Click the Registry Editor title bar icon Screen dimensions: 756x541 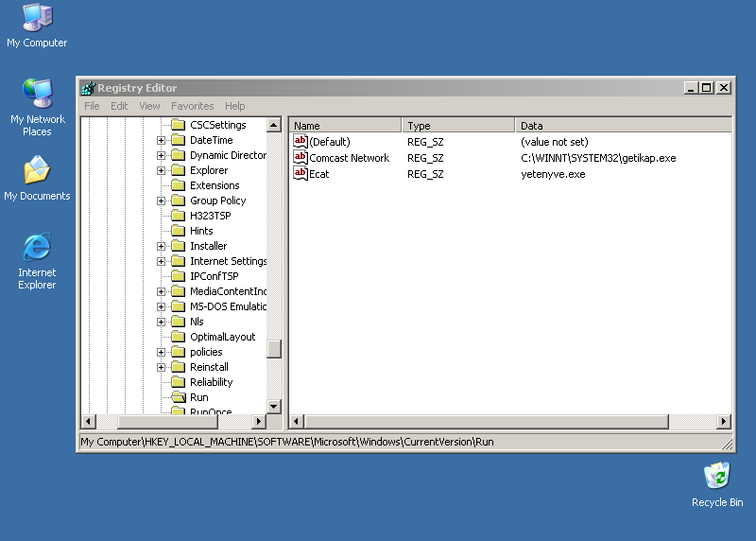point(88,88)
